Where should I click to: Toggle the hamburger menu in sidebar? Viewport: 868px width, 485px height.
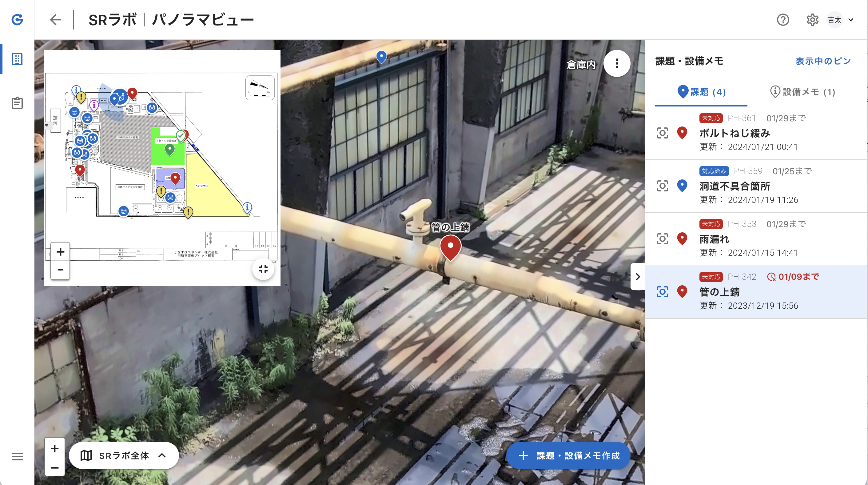tap(17, 457)
